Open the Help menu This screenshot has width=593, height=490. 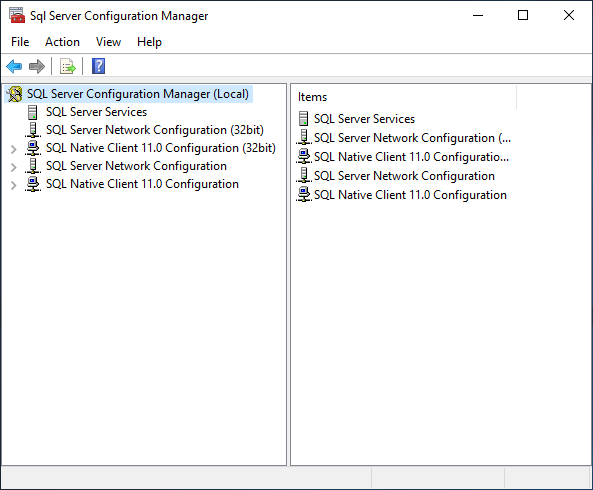(x=149, y=42)
